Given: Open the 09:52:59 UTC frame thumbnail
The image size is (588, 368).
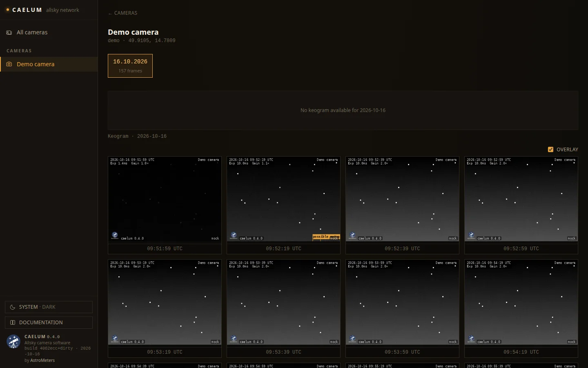Looking at the screenshot, I should [521, 199].
